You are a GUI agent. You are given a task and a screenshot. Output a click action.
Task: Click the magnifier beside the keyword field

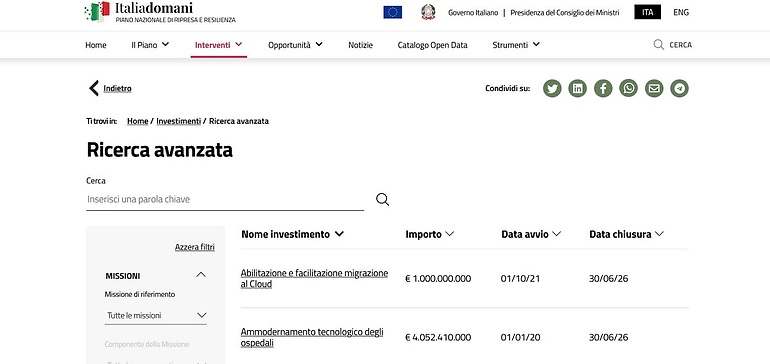[x=383, y=199]
